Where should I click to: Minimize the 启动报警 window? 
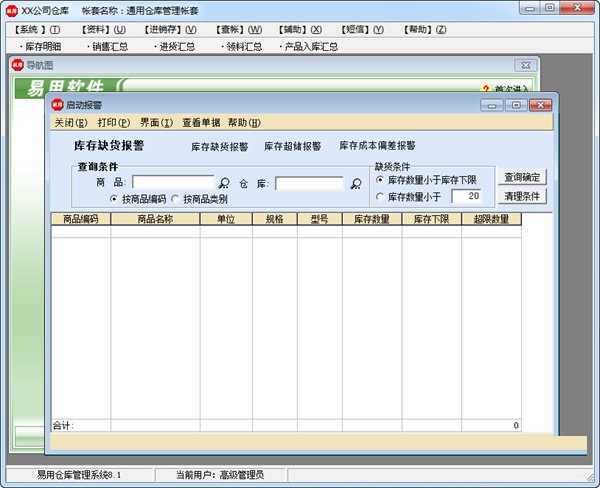[492, 105]
